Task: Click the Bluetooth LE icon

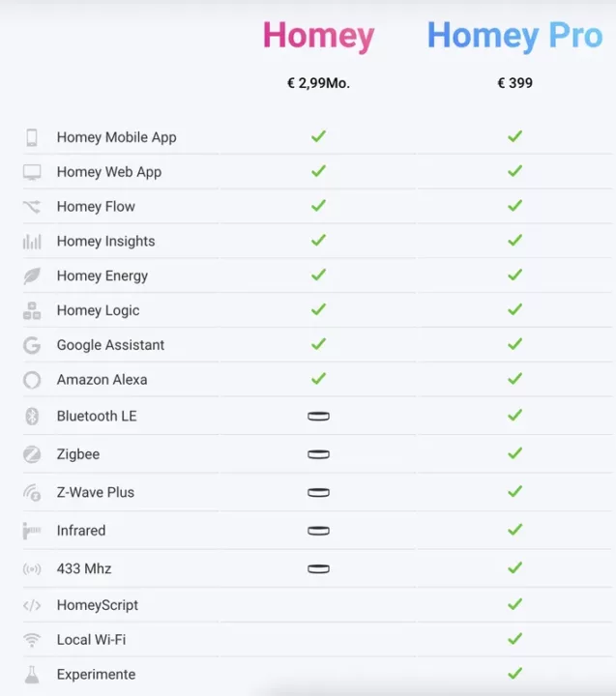Action: point(32,417)
